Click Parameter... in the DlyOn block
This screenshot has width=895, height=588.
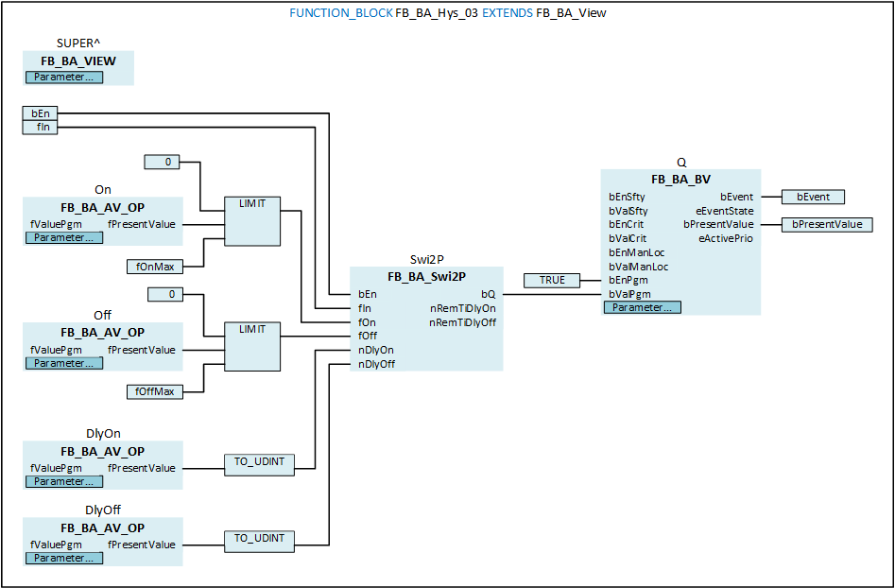point(64,481)
